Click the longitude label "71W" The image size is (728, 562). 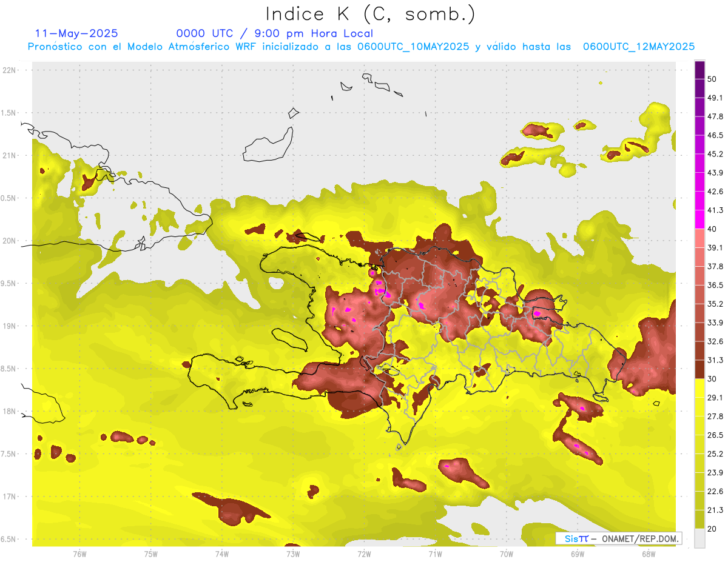tap(435, 554)
